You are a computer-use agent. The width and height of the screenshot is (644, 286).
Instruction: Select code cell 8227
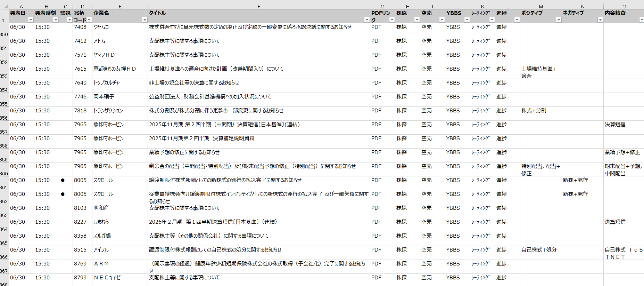(x=82, y=225)
